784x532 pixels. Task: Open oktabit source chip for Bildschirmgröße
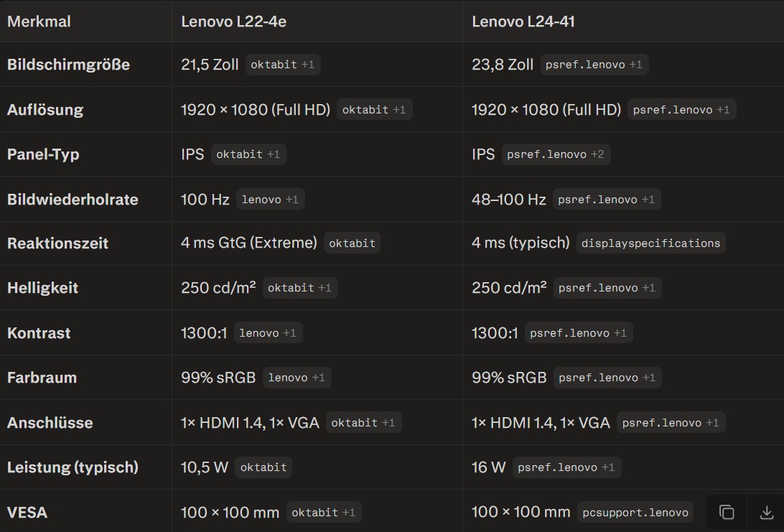[x=282, y=65]
